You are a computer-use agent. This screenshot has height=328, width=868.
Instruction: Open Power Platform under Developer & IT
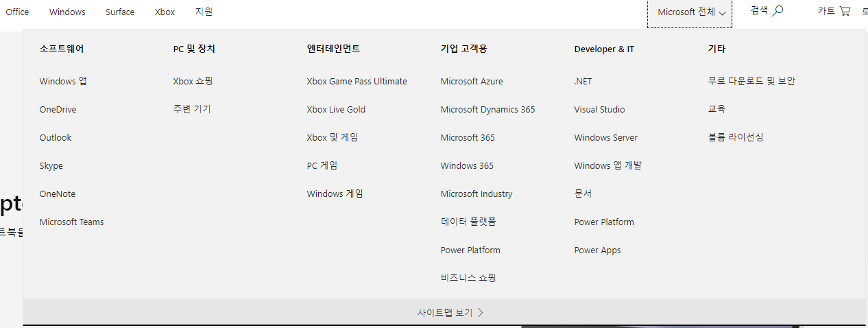click(604, 222)
